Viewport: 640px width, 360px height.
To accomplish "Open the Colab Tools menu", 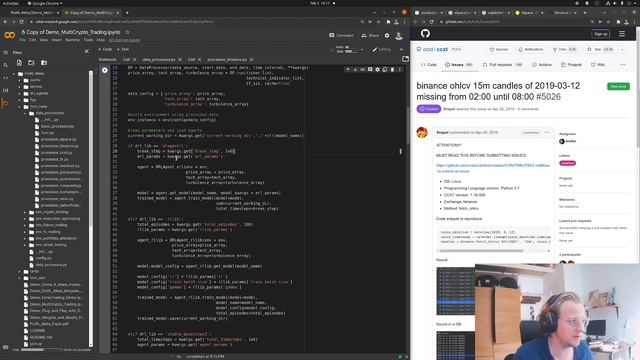I will click(x=88, y=40).
